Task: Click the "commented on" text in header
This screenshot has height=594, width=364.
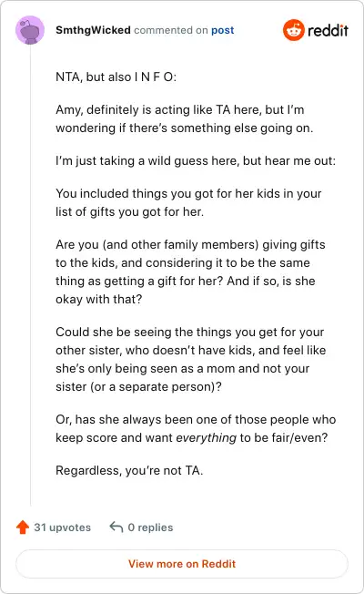Action: (x=171, y=30)
